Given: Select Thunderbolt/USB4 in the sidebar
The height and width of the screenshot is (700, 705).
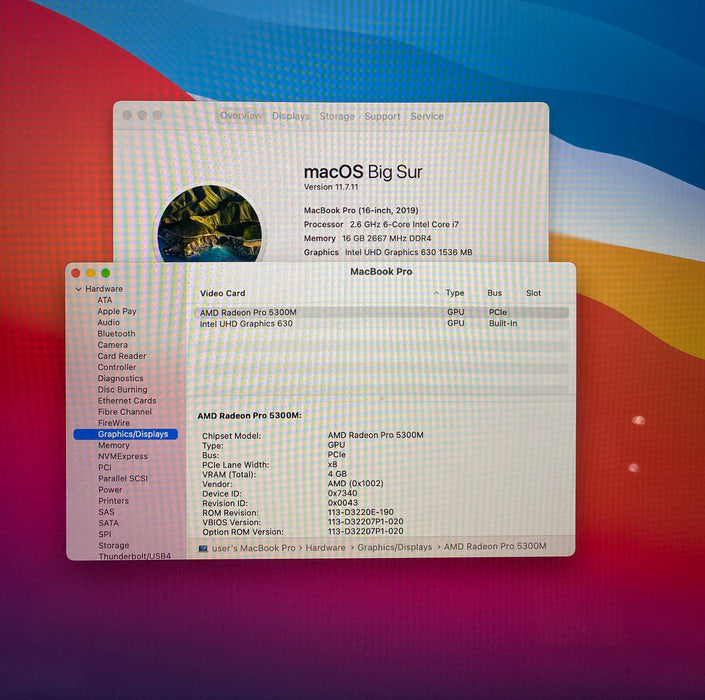Looking at the screenshot, I should tap(135, 556).
